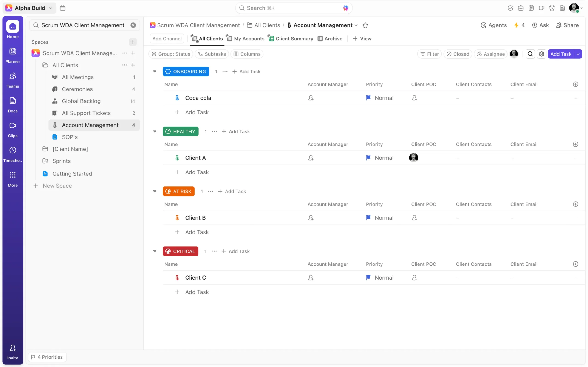Viewport: 588px width, 367px height.
Task: Toggle the Closed tasks filter
Action: [x=458, y=54]
